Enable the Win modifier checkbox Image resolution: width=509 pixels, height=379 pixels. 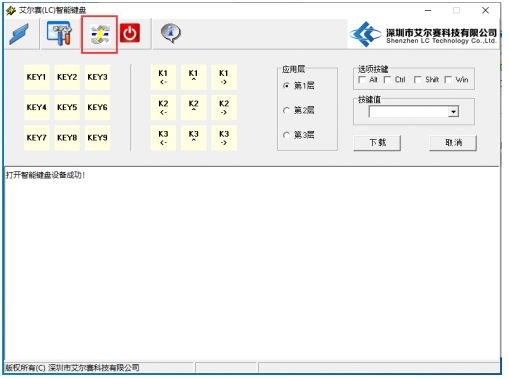pyautogui.click(x=449, y=80)
